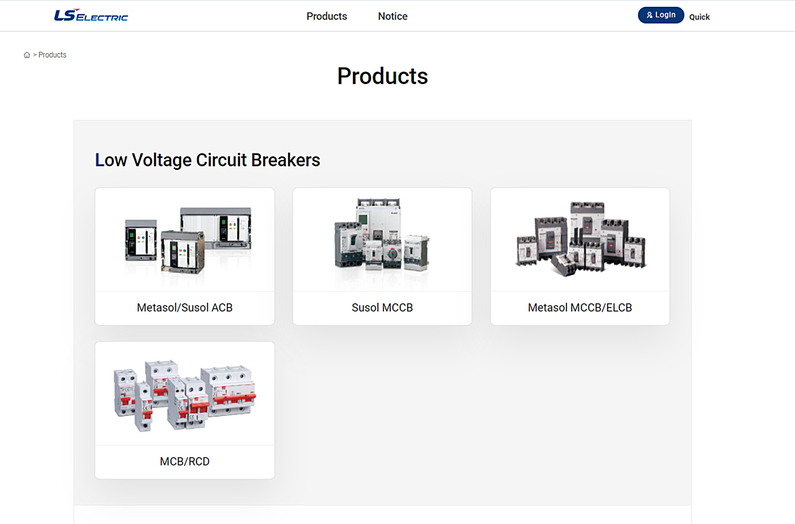Open the MCB/RCD product image
The height and width of the screenshot is (524, 795).
point(185,396)
